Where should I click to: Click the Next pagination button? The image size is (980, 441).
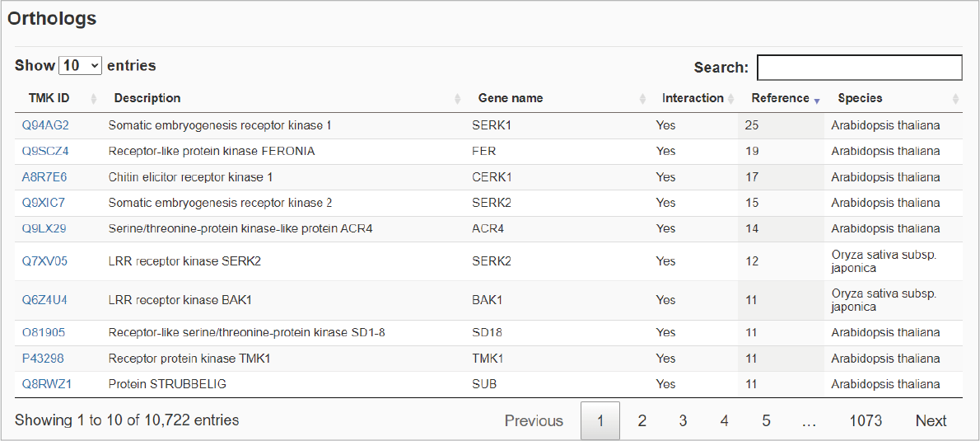(x=931, y=421)
